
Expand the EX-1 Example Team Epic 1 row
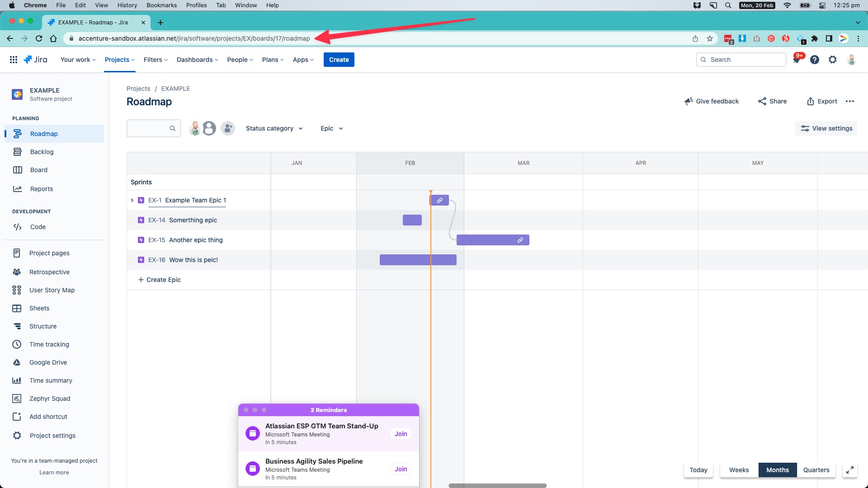point(132,200)
